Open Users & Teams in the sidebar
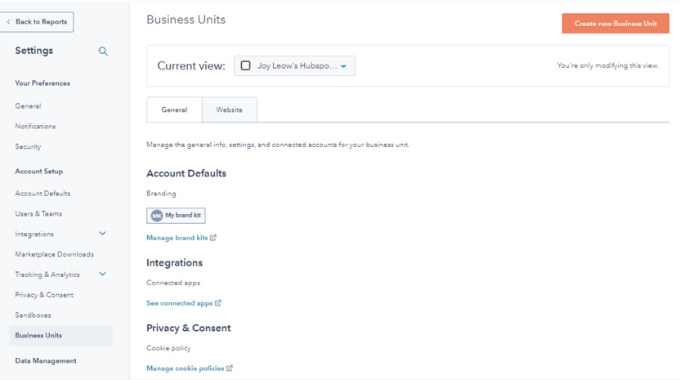The image size is (680, 380). click(39, 214)
